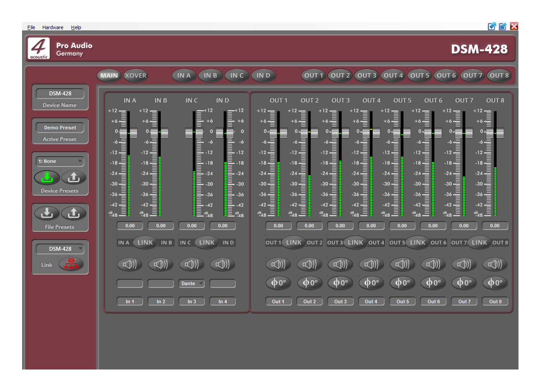Click the 'In 1' channel name field
Viewport: 541px width, 392px height.
point(130,302)
